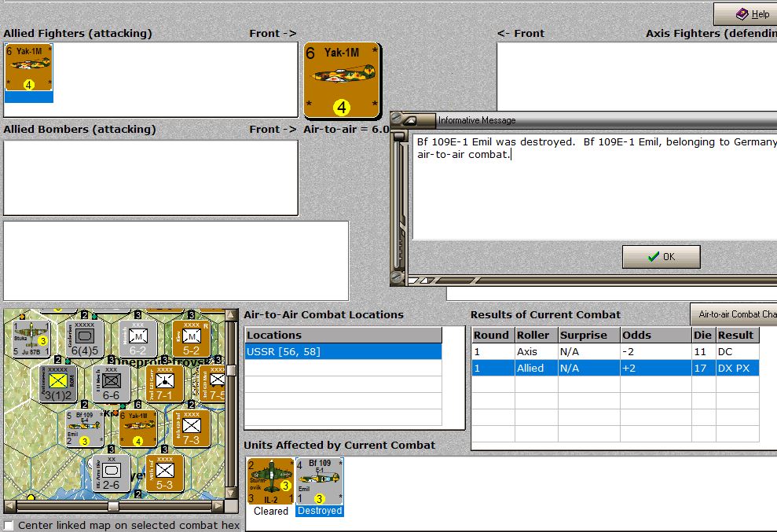This screenshot has height=532, width=777.
Task: Click the Cleared status label under IL-2
Action: pyautogui.click(x=270, y=512)
